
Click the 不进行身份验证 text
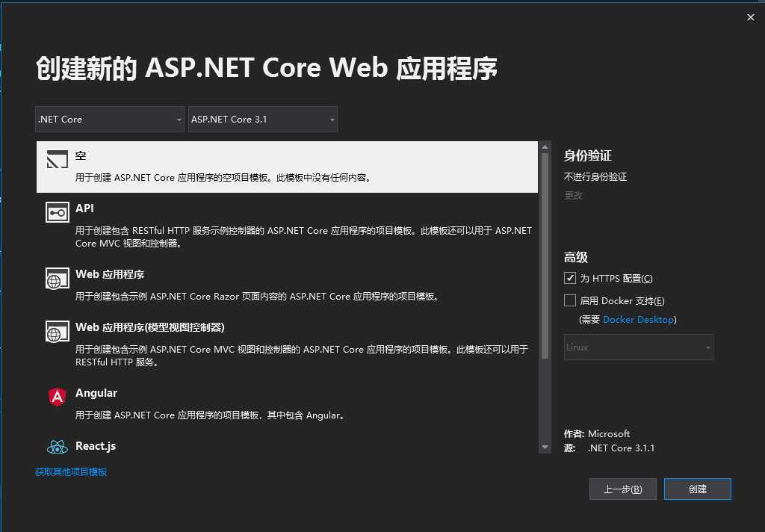595,176
